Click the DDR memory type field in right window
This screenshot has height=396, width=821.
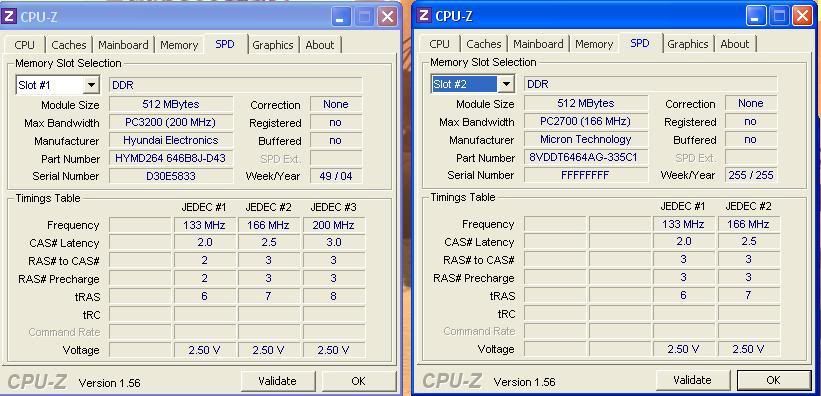651,84
